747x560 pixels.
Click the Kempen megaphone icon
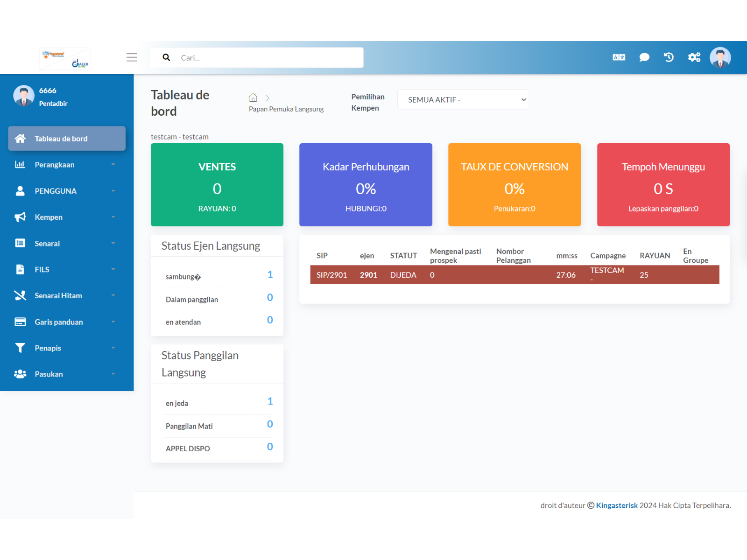pos(19,217)
